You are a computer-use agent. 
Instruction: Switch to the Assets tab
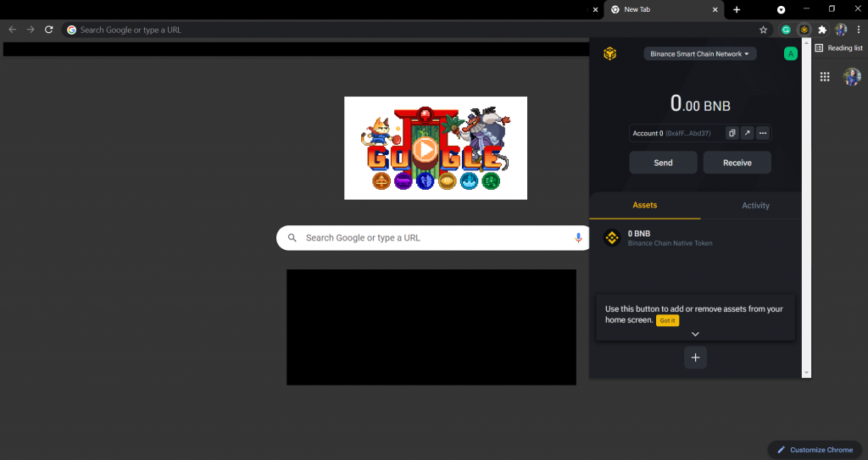click(645, 205)
